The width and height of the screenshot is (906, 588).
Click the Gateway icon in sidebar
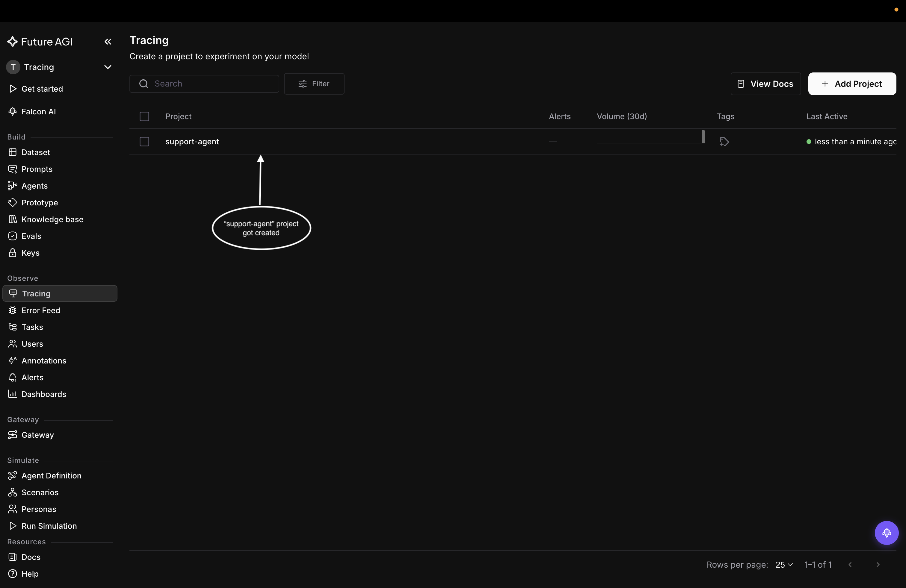point(13,434)
